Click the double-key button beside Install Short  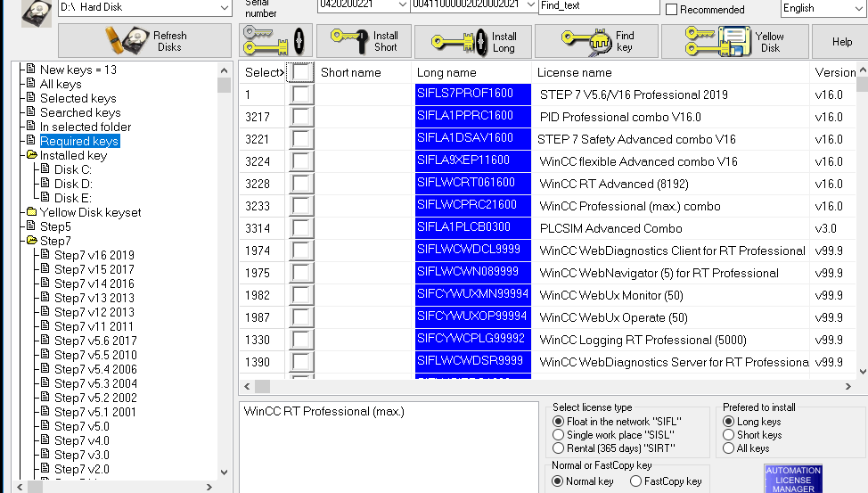point(275,41)
